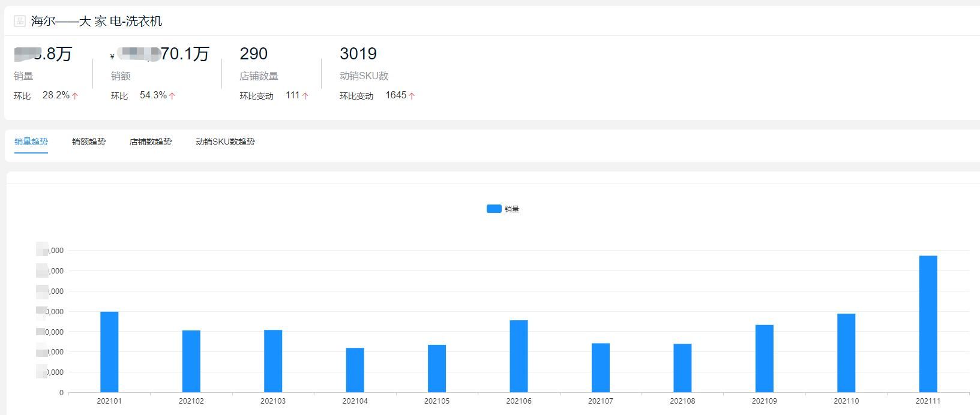980x415 pixels.
Task: Open the 销额趋势 tab
Action: pyautogui.click(x=89, y=142)
